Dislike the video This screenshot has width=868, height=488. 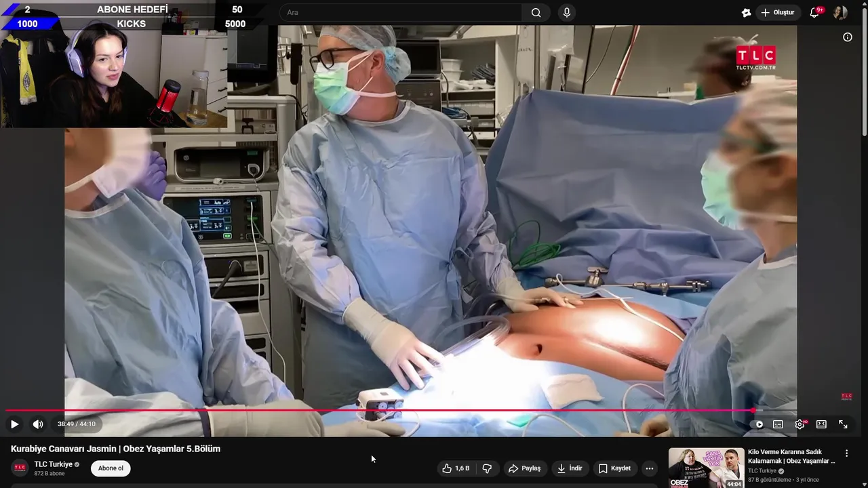[x=487, y=468]
